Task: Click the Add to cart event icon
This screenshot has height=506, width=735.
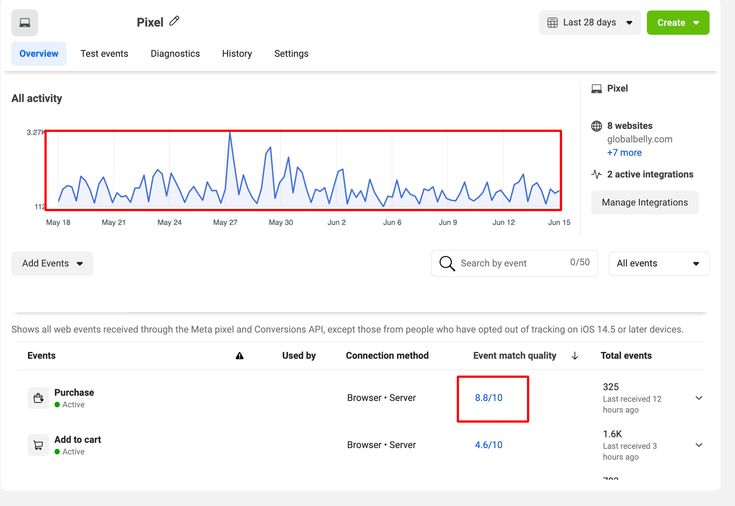Action: [x=38, y=445]
